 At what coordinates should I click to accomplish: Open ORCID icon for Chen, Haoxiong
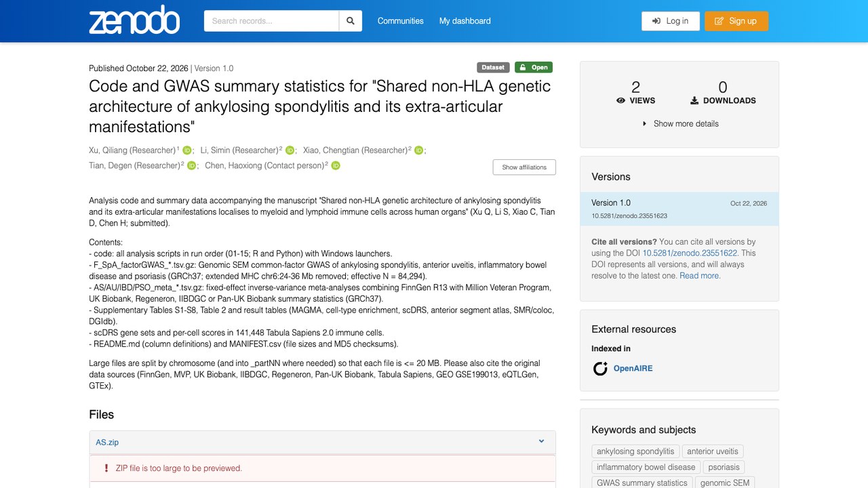(335, 165)
